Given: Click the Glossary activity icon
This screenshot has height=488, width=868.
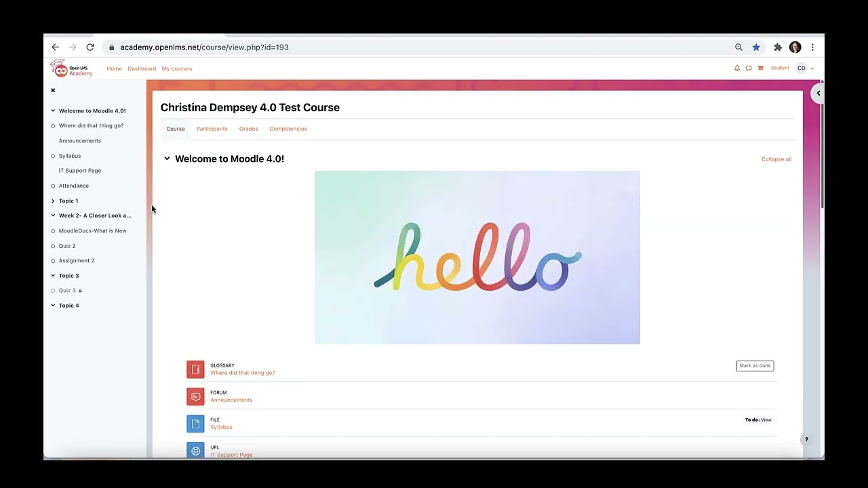Looking at the screenshot, I should click(195, 369).
